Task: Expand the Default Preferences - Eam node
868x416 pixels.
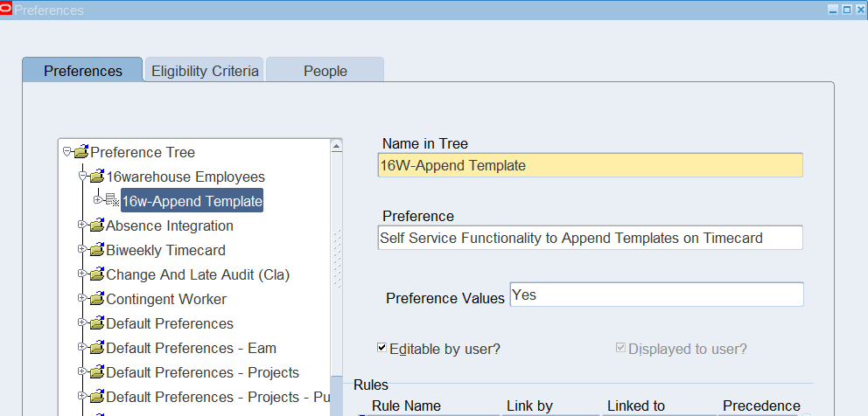Action: click(81, 348)
